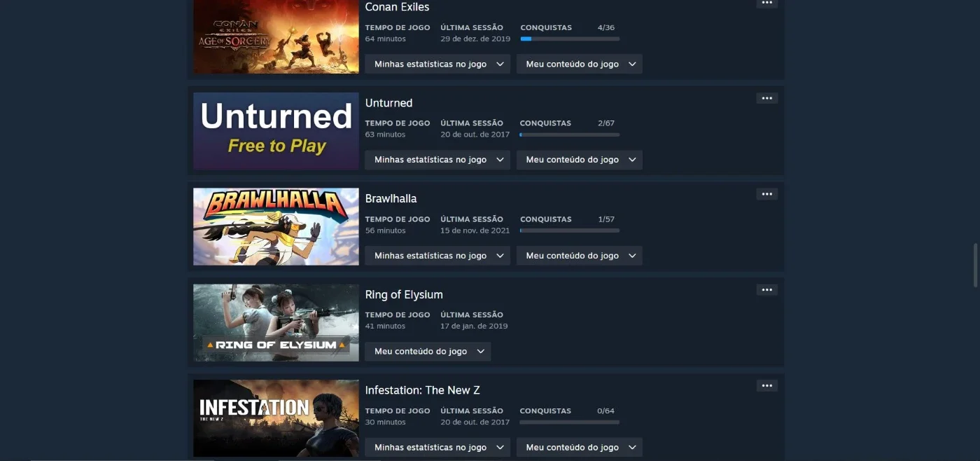Expand Ring of Elysium 'Meu conteúdo do jogo' dropdown
This screenshot has width=980, height=461.
[428, 351]
